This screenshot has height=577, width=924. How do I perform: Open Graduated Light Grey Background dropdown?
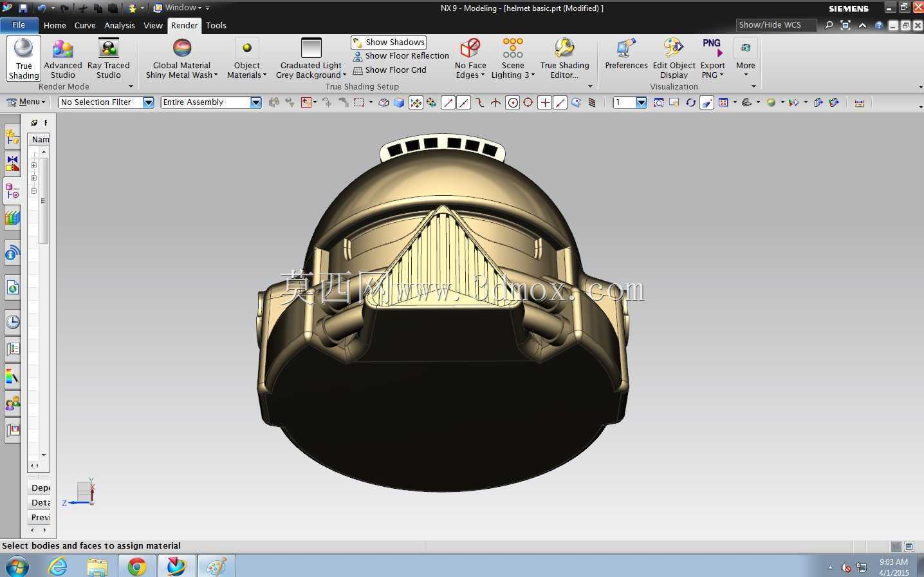311,59
